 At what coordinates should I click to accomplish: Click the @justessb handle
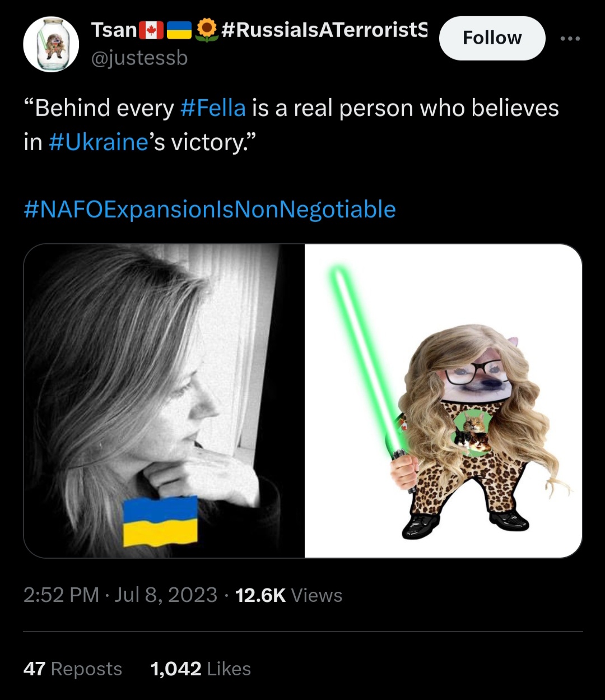[x=139, y=58]
